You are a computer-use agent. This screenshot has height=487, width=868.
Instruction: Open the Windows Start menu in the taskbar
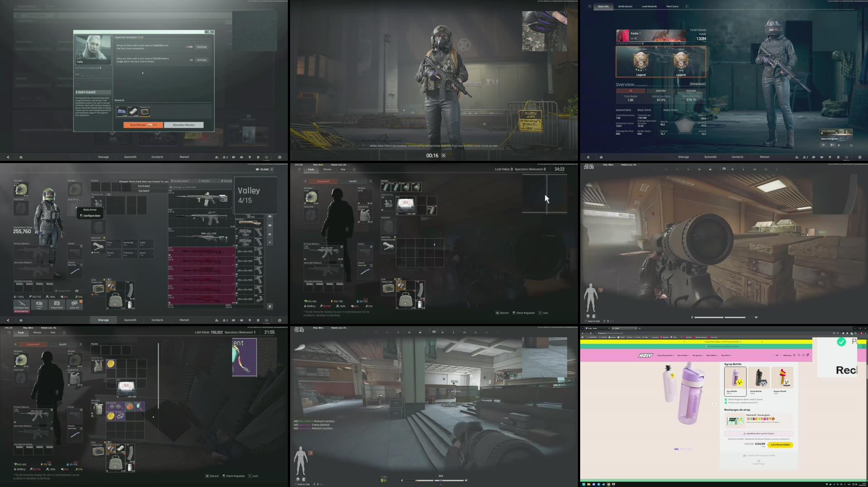(x=584, y=484)
